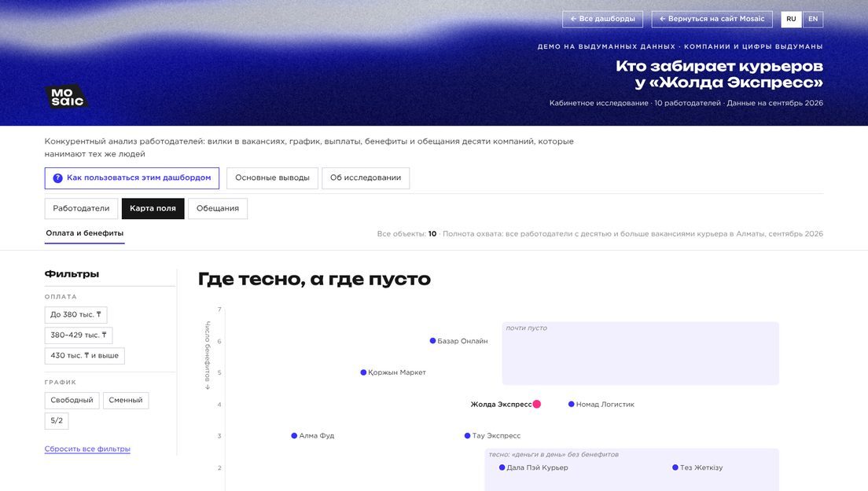The image size is (868, 491).
Task: Click 'Сбросить все фильтры' link
Action: 87,449
